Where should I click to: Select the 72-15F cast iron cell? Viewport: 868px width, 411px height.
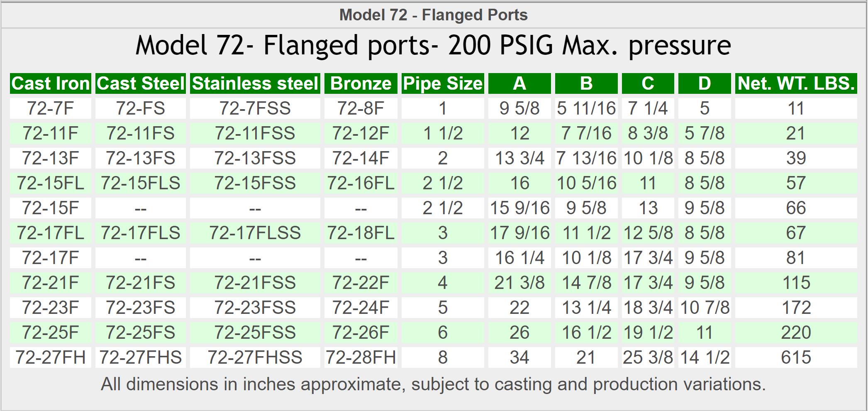click(51, 208)
